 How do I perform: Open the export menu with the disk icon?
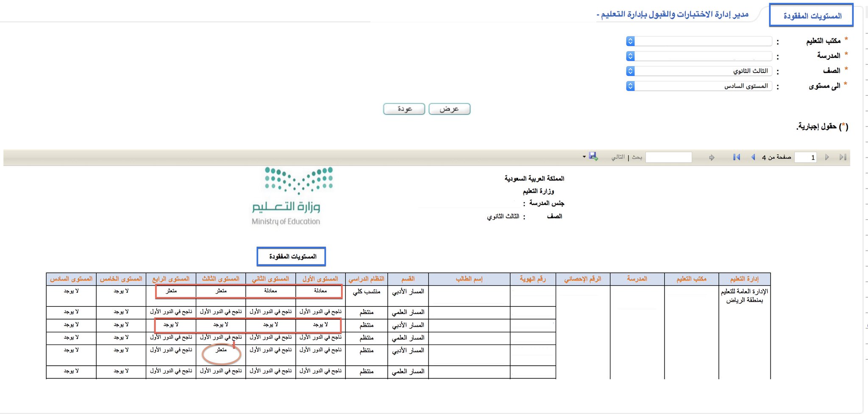tap(591, 157)
